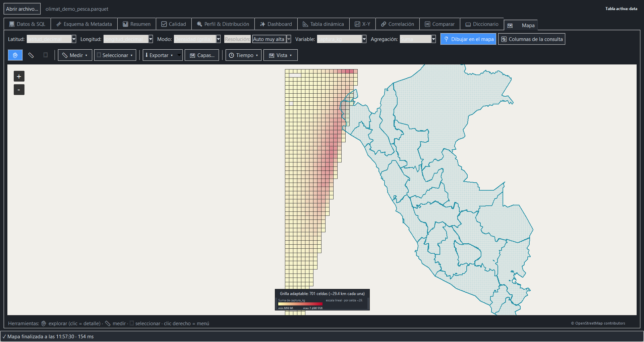
Task: Switch to the Resumen tab
Action: pyautogui.click(x=137, y=24)
